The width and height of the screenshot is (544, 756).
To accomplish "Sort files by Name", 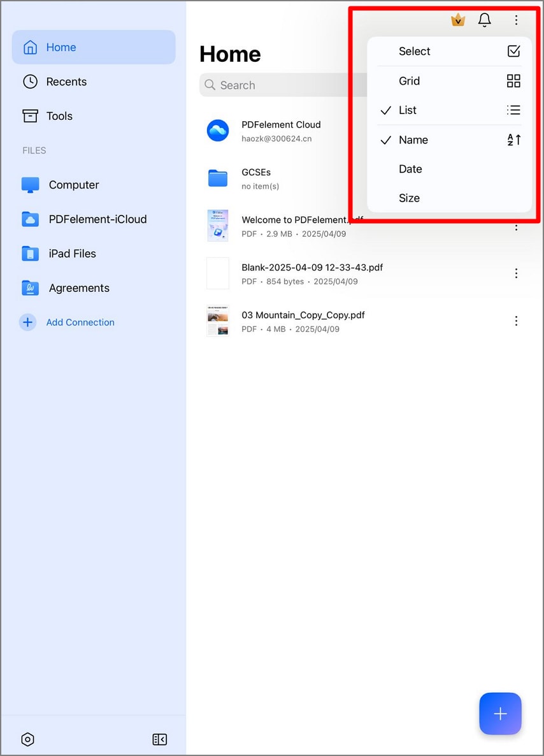I will pos(449,140).
